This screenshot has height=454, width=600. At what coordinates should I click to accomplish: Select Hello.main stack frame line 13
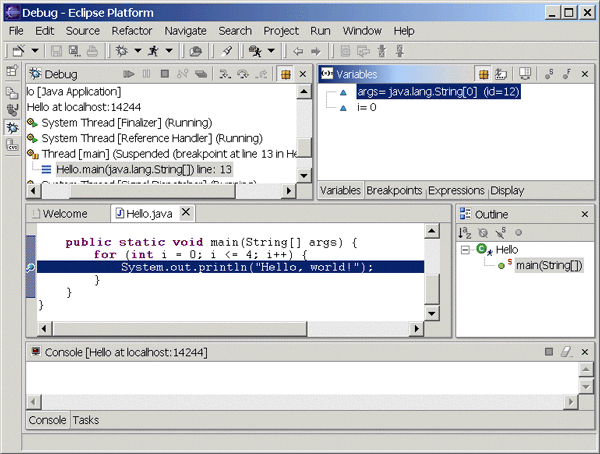click(150, 170)
